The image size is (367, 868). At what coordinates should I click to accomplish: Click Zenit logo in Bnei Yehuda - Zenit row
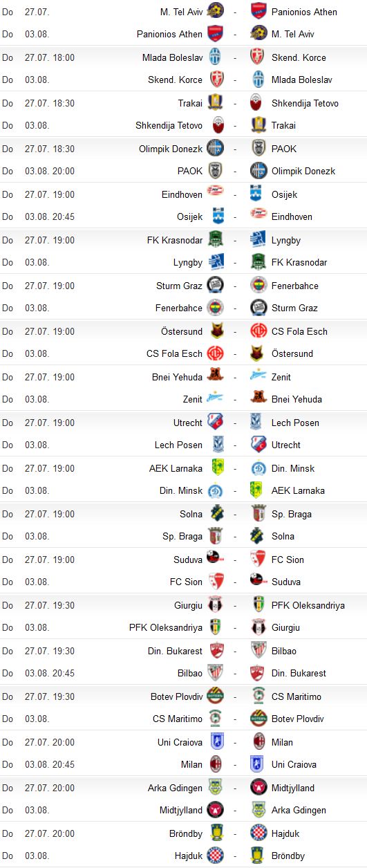click(x=258, y=377)
